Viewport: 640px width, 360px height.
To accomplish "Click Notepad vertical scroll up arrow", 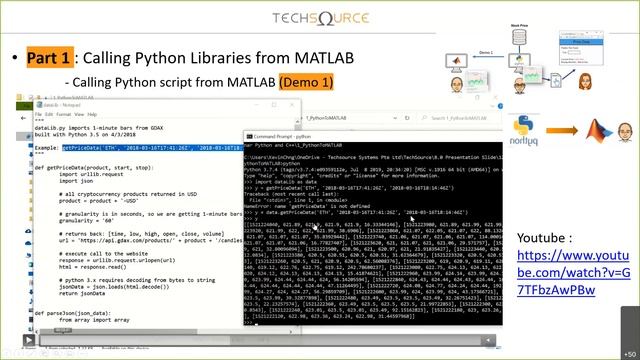I will click(x=298, y=121).
